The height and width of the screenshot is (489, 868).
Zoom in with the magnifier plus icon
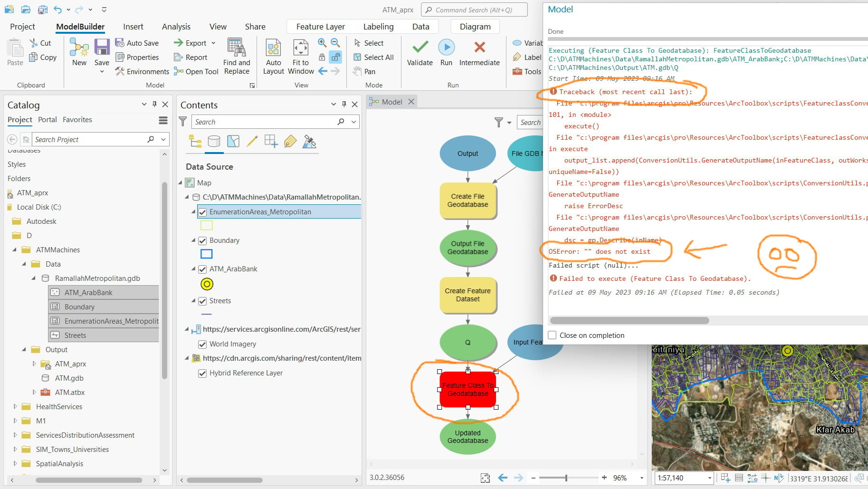(322, 43)
